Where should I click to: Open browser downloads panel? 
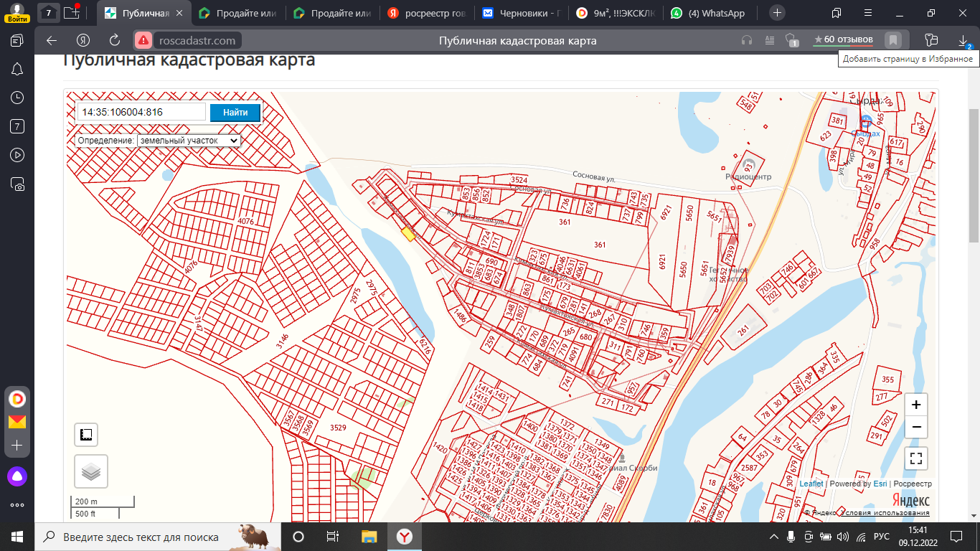pyautogui.click(x=963, y=40)
